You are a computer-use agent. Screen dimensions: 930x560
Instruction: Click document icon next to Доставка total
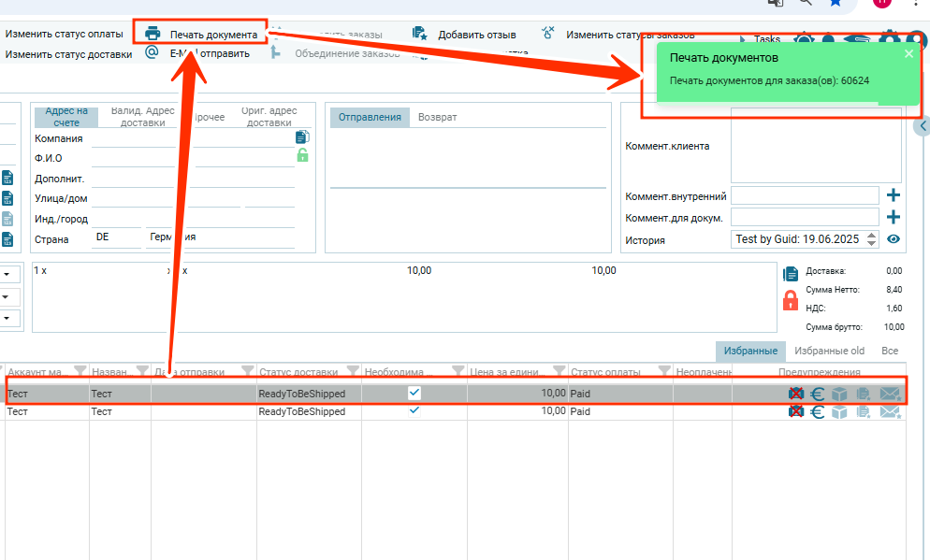pyautogui.click(x=791, y=274)
